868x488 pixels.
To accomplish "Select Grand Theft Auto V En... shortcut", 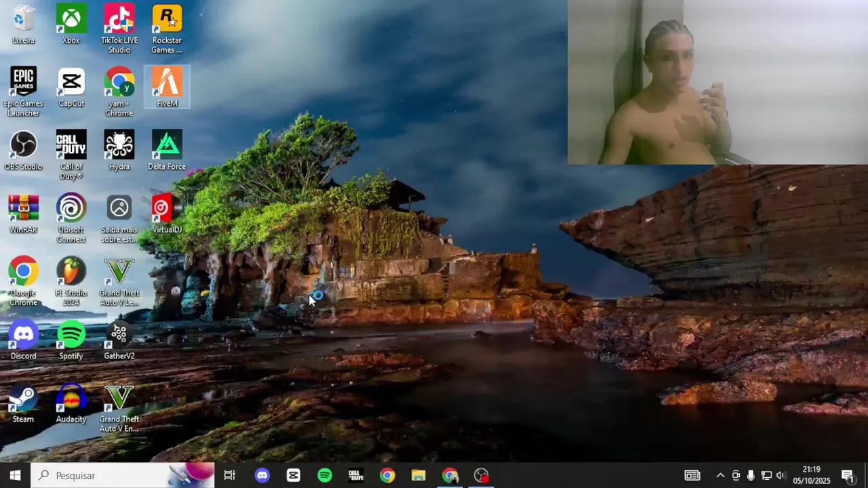I will pos(119,407).
